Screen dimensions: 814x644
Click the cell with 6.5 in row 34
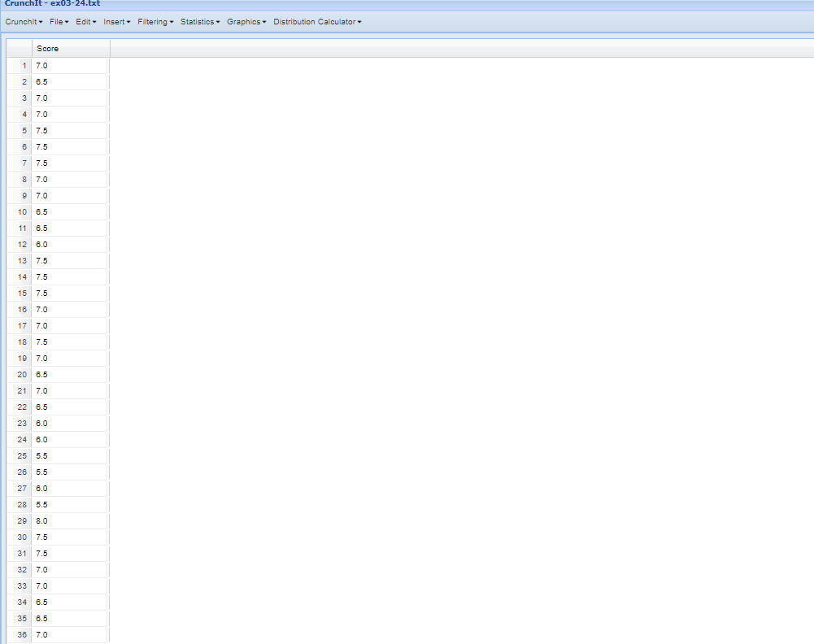[69, 602]
